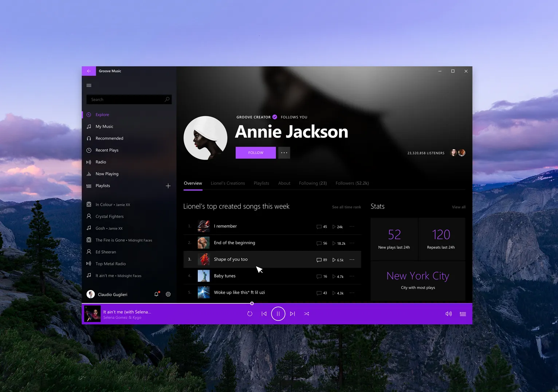Open more options for End of the beginning
Image resolution: width=558 pixels, height=392 pixels.
point(352,243)
